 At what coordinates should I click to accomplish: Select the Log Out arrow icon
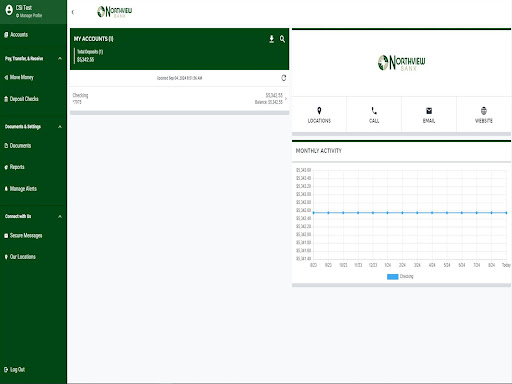click(6, 369)
